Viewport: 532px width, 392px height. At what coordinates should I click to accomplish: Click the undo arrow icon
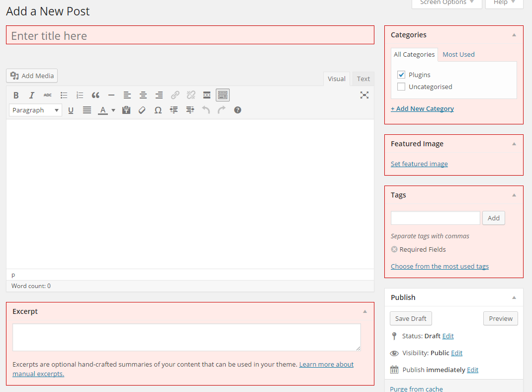coord(206,110)
